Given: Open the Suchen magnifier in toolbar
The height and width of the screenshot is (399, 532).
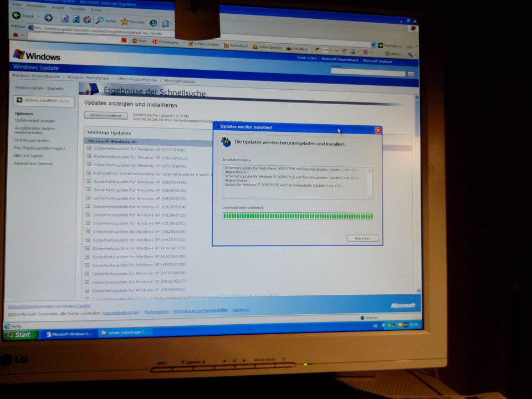Looking at the screenshot, I should pyautogui.click(x=100, y=20).
